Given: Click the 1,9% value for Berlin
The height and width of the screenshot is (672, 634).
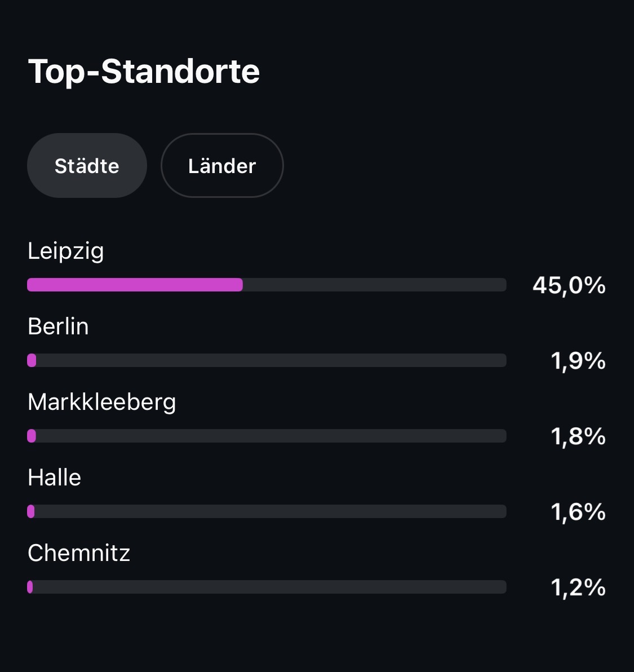Looking at the screenshot, I should (x=578, y=361).
